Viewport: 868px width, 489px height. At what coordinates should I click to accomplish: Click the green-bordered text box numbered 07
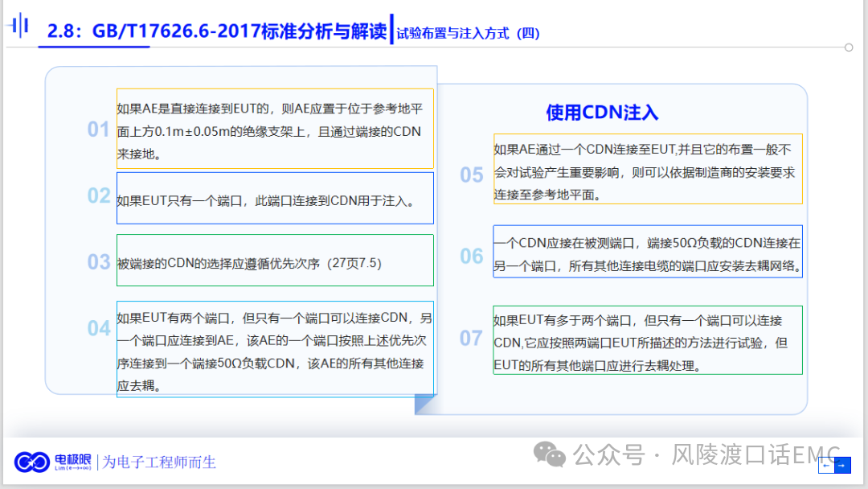point(647,339)
